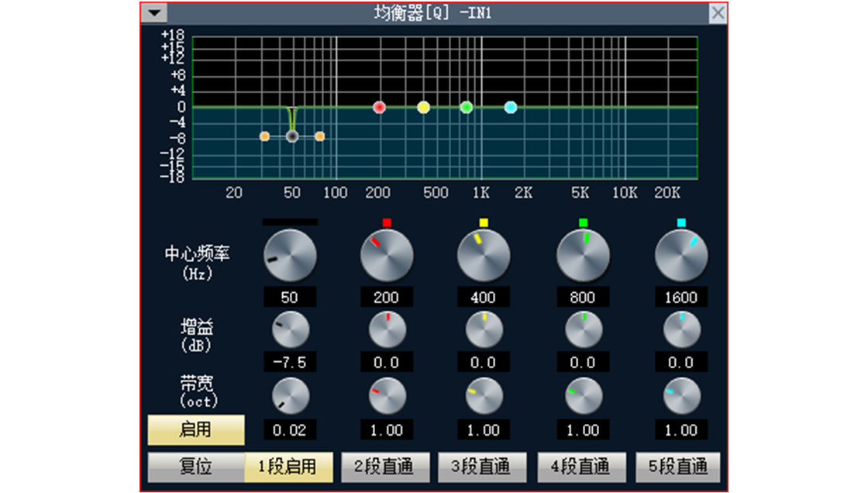Screen dimensions: 868x493
Task: Click the right orange bandwidth handle
Action: (319, 136)
